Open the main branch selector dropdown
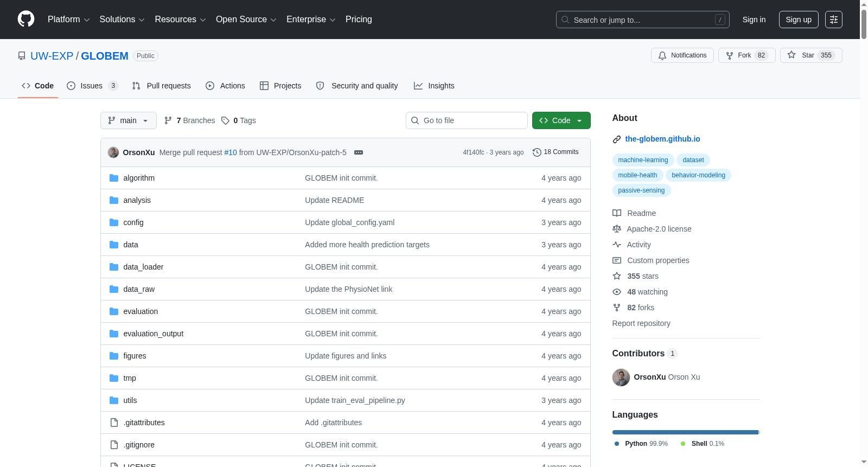The image size is (868, 467). (129, 120)
